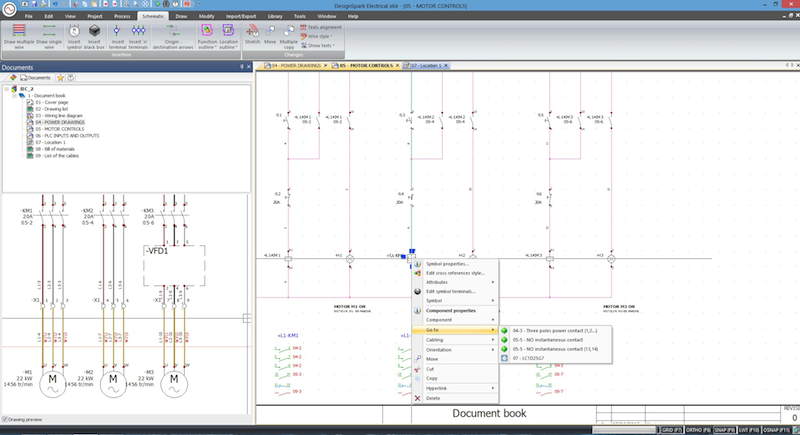Open the Library ribbon tab
800x435 pixels.
[x=275, y=16]
